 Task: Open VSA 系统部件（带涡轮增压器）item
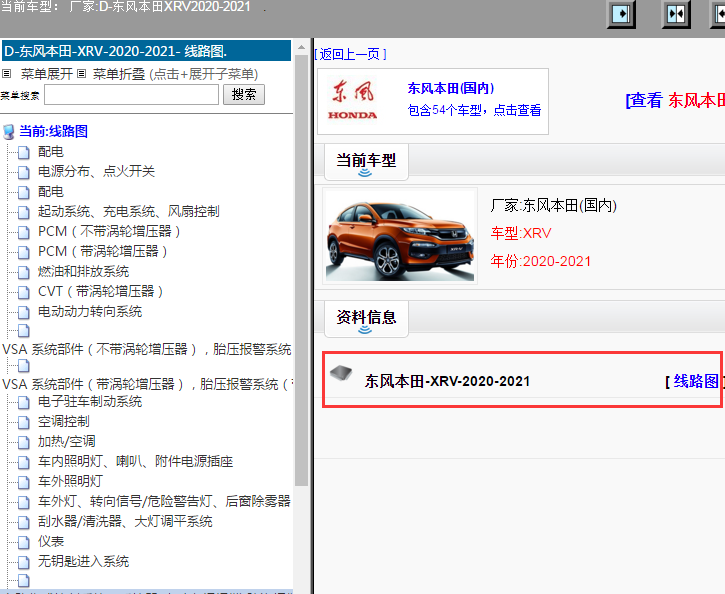147,385
